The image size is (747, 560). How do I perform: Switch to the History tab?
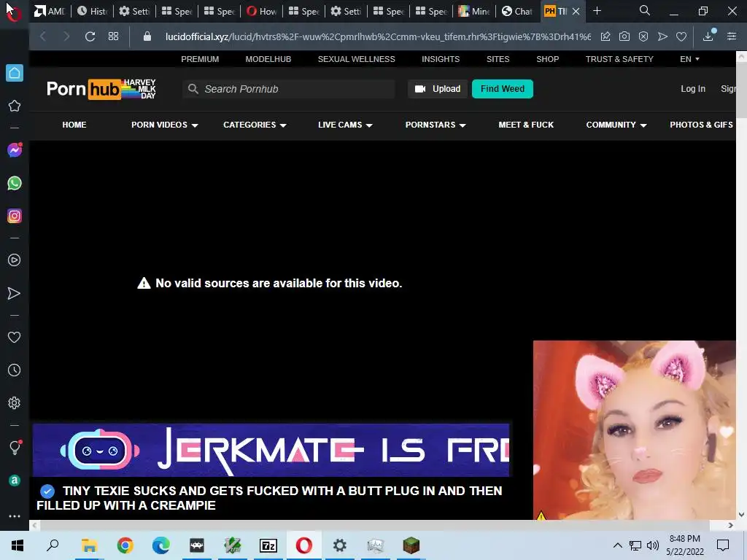point(93,11)
